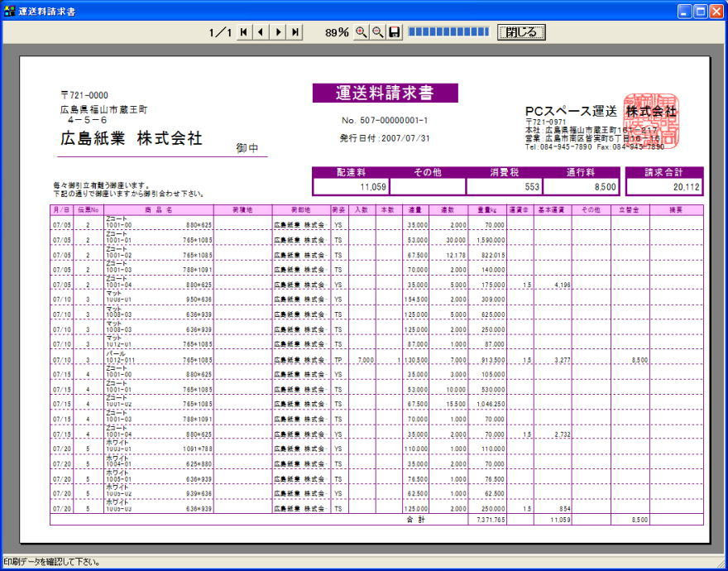Click invoice number No. 507-00000001-1
The height and width of the screenshot is (571, 728).
pyautogui.click(x=385, y=121)
